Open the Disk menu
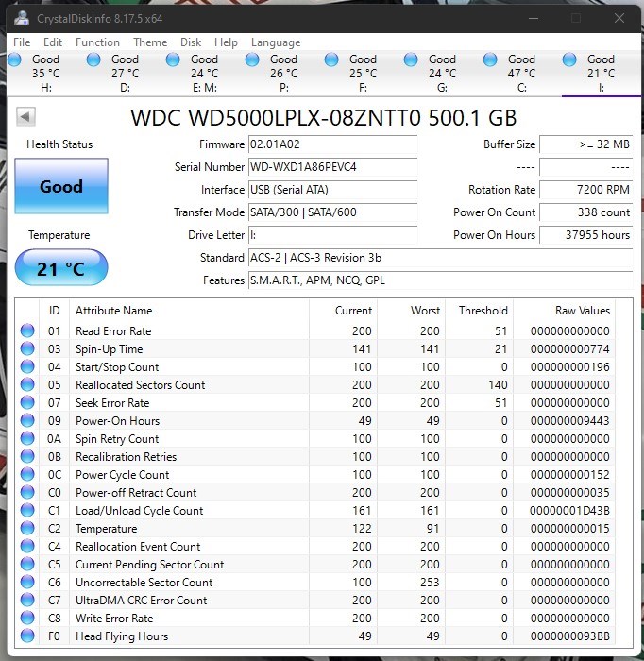 pyautogui.click(x=191, y=42)
